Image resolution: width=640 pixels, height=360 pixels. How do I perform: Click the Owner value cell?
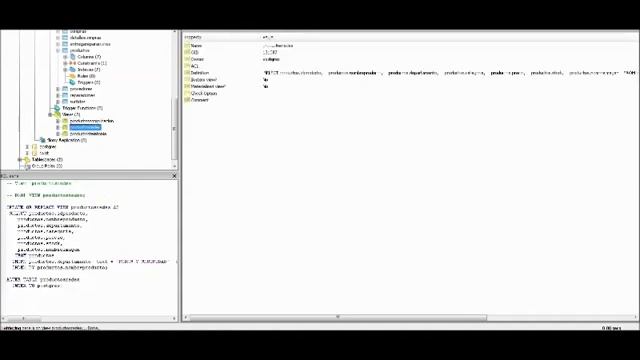tap(271, 59)
